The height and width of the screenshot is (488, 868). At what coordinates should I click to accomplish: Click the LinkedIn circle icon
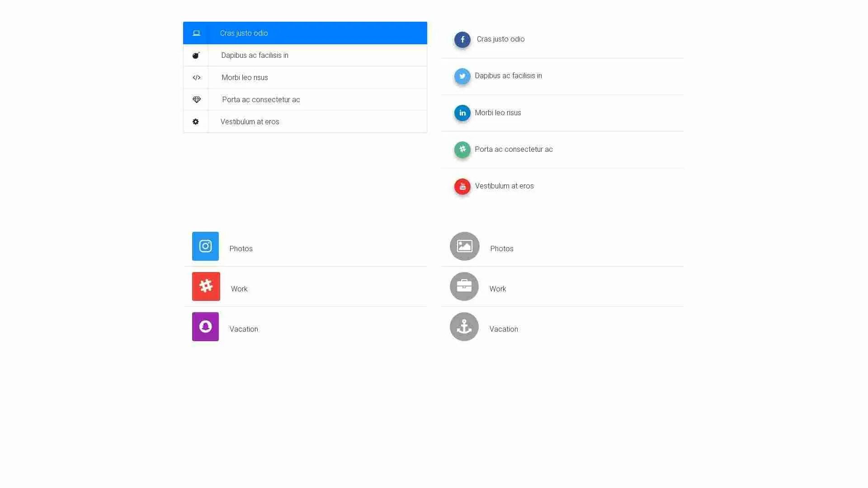pos(462,113)
